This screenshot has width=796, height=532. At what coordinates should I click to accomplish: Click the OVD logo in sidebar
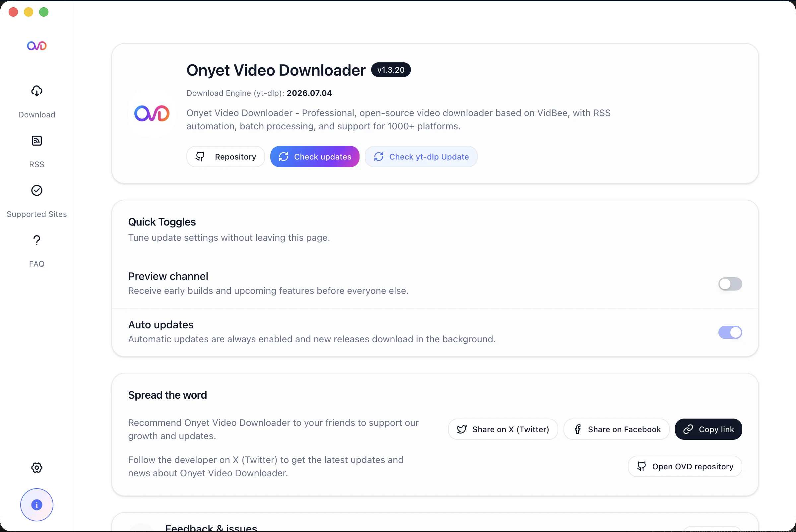click(36, 46)
